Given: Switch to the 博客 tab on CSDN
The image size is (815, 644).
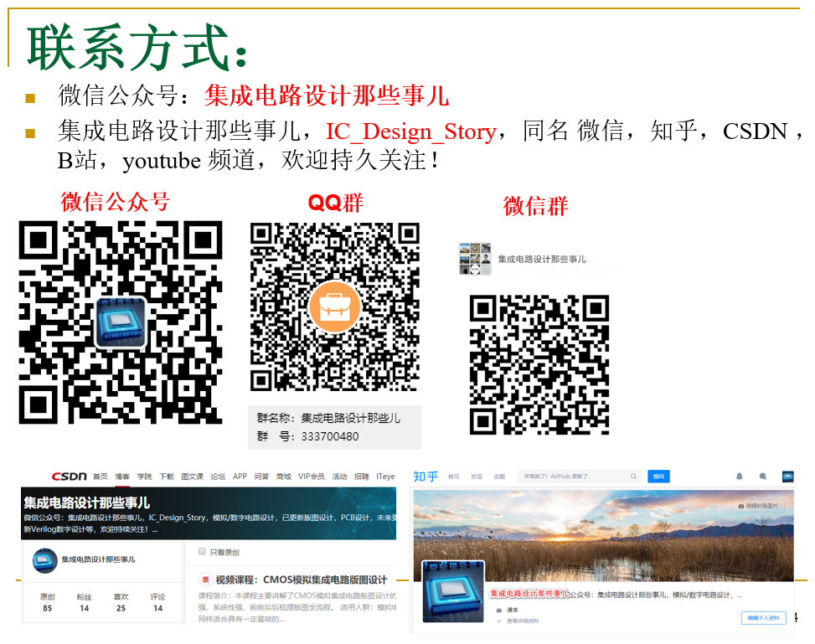Looking at the screenshot, I should pyautogui.click(x=123, y=476).
